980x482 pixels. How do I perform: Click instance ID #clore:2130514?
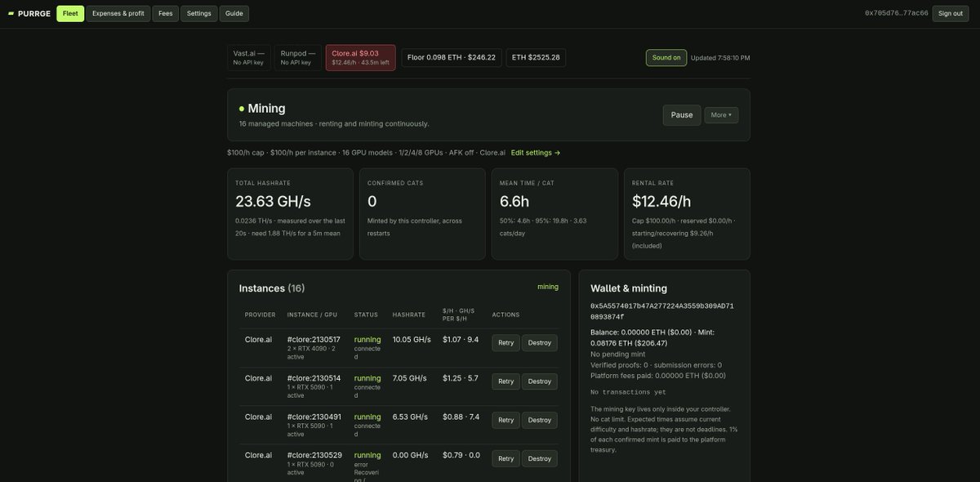point(314,378)
